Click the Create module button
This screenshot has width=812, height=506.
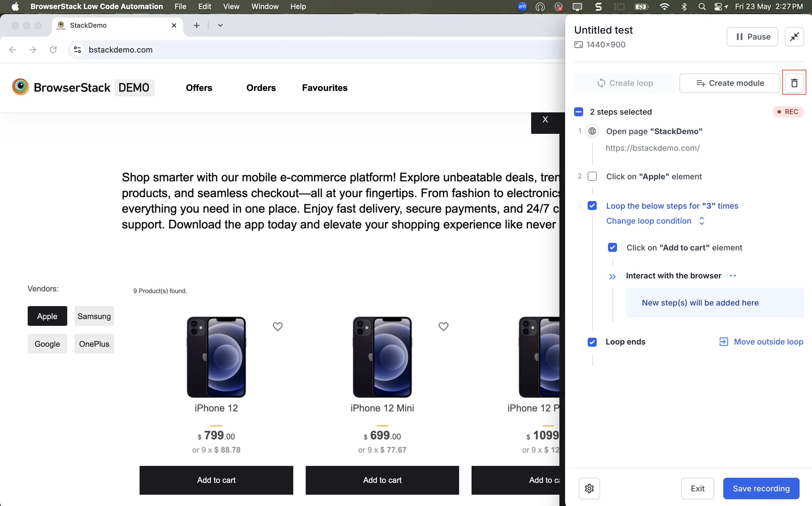[x=730, y=83]
